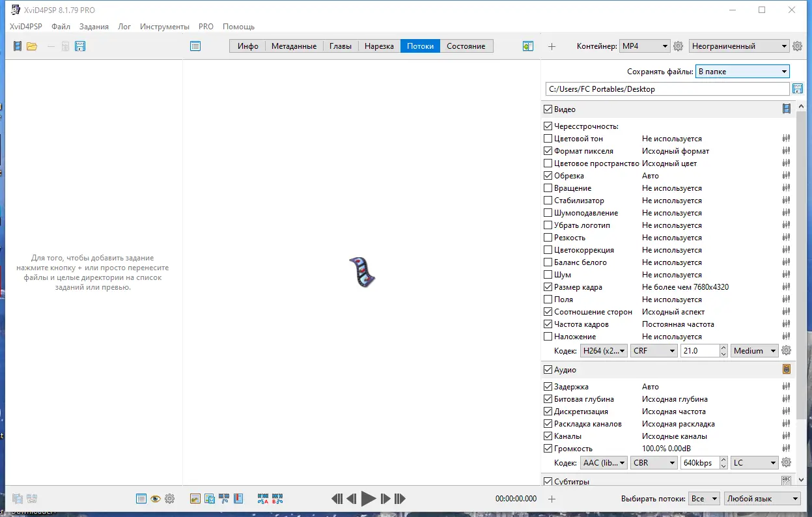Screen dimensions: 812x517
Task: Click the eye preview icon in the bottom toolbar
Action: coord(156,499)
